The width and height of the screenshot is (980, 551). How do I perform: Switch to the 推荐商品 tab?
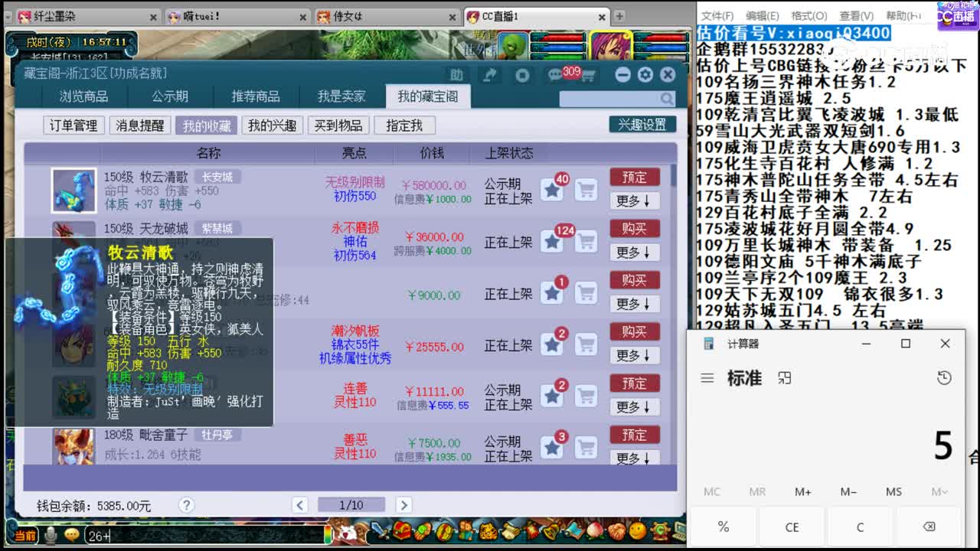click(256, 96)
